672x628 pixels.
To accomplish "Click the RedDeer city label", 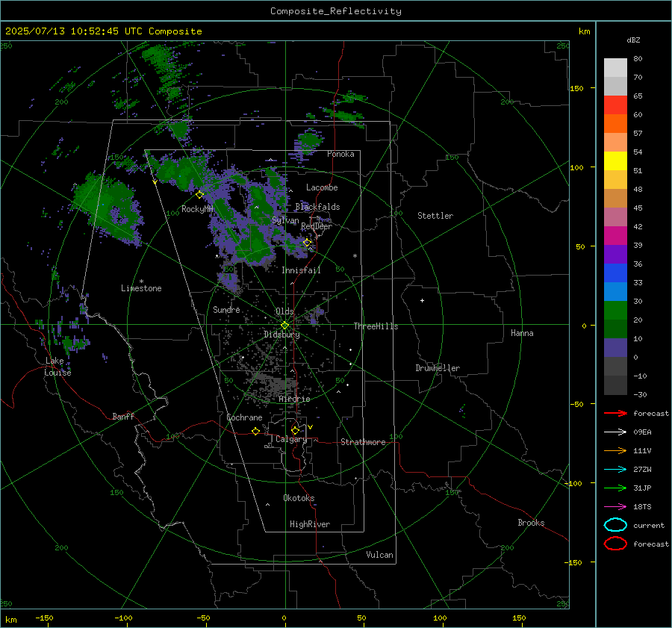I will pos(317,226).
